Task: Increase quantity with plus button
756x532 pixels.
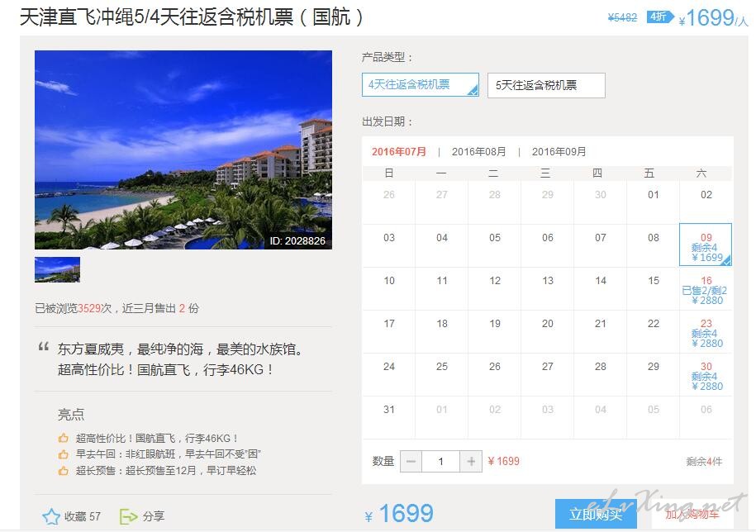Action: pos(471,462)
